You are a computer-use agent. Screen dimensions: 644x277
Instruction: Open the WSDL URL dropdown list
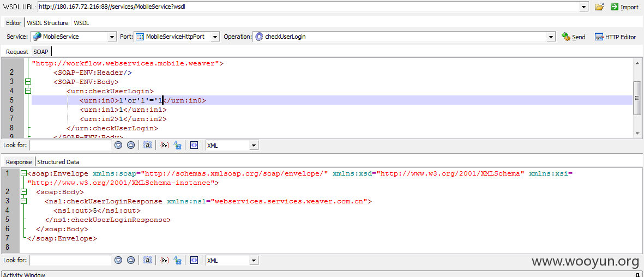click(x=585, y=7)
